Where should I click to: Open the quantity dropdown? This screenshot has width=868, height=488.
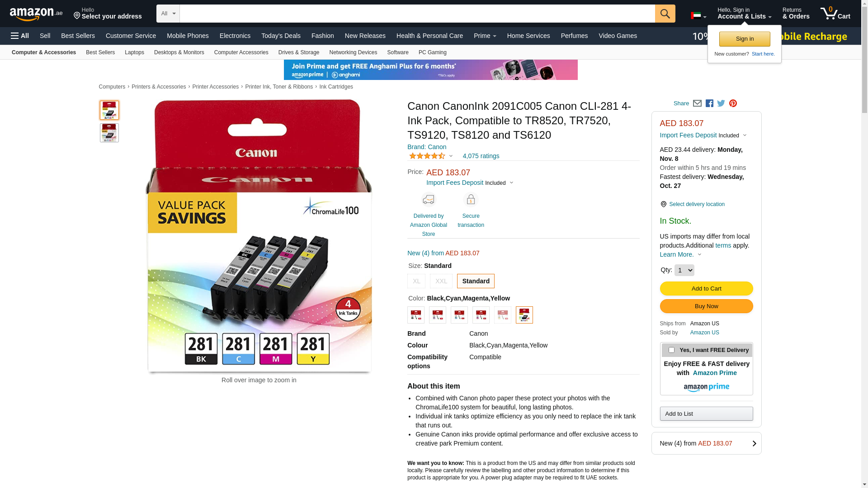684,270
